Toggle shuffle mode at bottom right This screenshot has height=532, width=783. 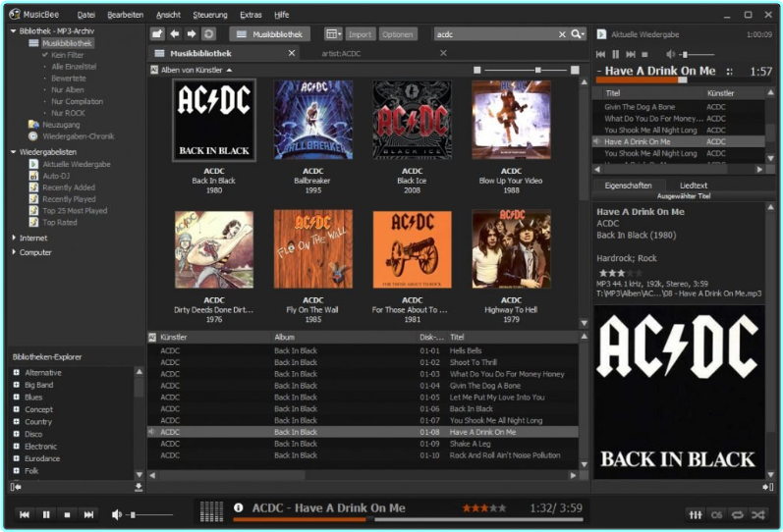(x=757, y=514)
